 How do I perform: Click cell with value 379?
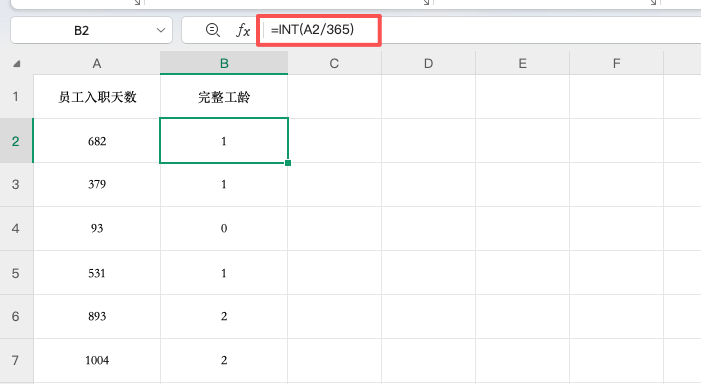point(97,184)
